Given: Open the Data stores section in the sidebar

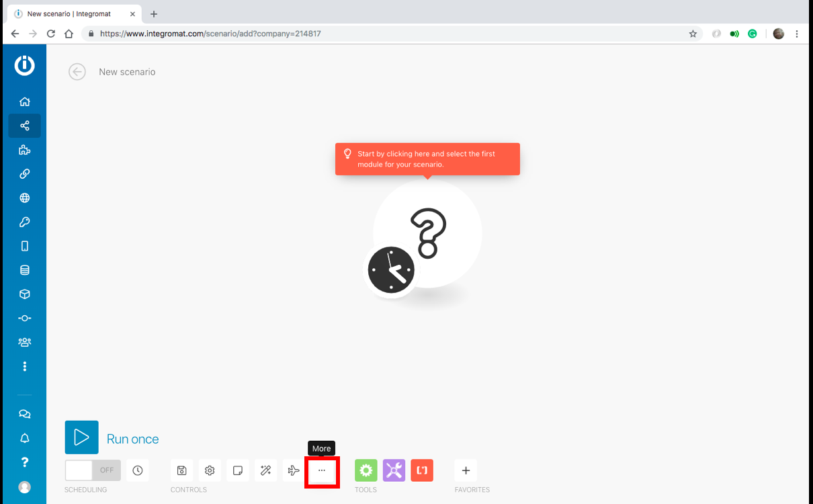Looking at the screenshot, I should (24, 269).
